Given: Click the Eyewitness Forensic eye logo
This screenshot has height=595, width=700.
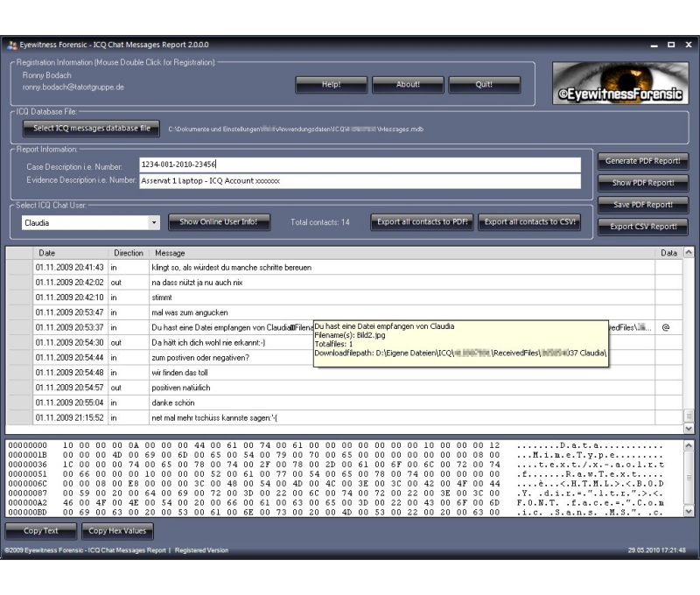Looking at the screenshot, I should point(620,83).
